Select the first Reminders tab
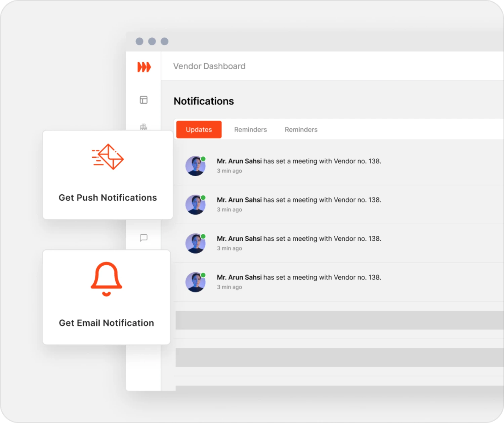 click(250, 129)
